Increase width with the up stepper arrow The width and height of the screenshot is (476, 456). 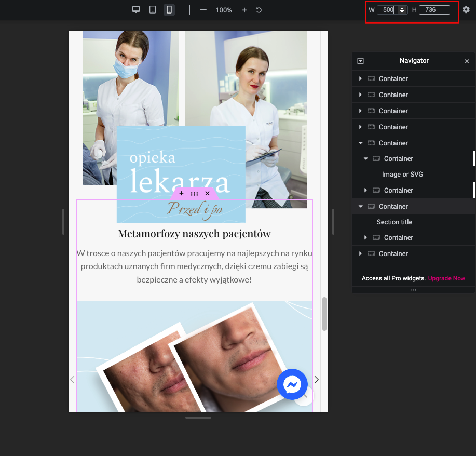pyautogui.click(x=402, y=8)
